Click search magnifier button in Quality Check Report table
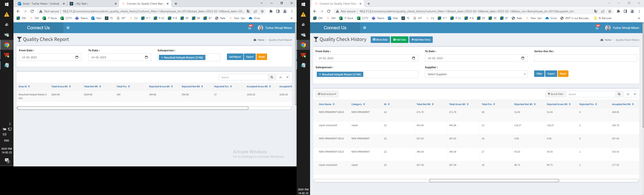Viewport: 644px width, 195px height. click(x=272, y=77)
